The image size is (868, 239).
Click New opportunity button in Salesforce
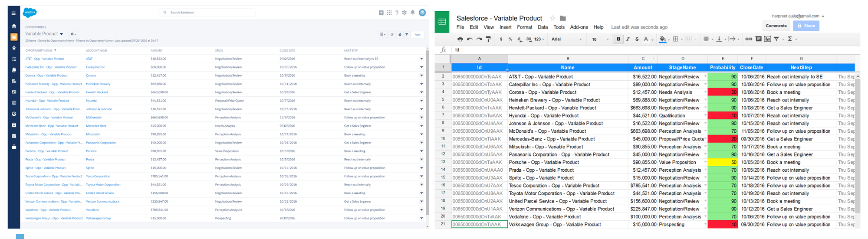[x=418, y=35]
